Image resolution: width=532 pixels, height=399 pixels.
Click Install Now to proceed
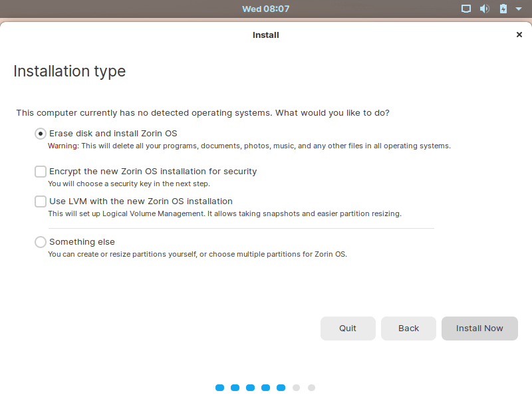(x=479, y=329)
